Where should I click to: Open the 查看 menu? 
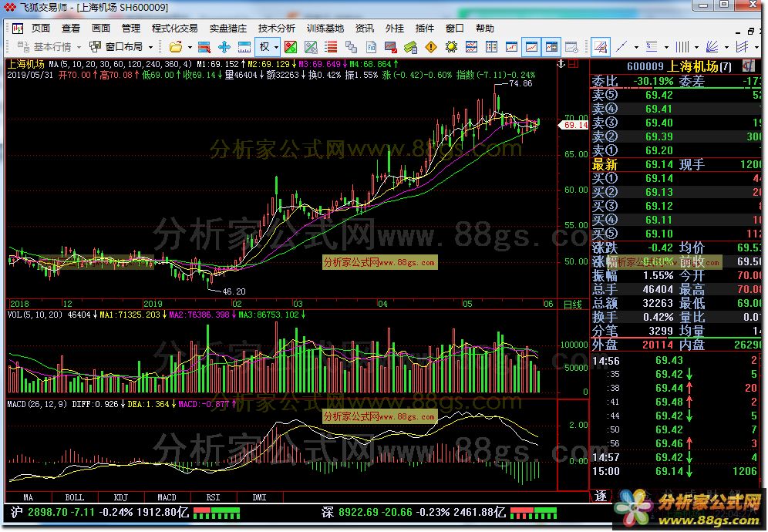coord(71,29)
